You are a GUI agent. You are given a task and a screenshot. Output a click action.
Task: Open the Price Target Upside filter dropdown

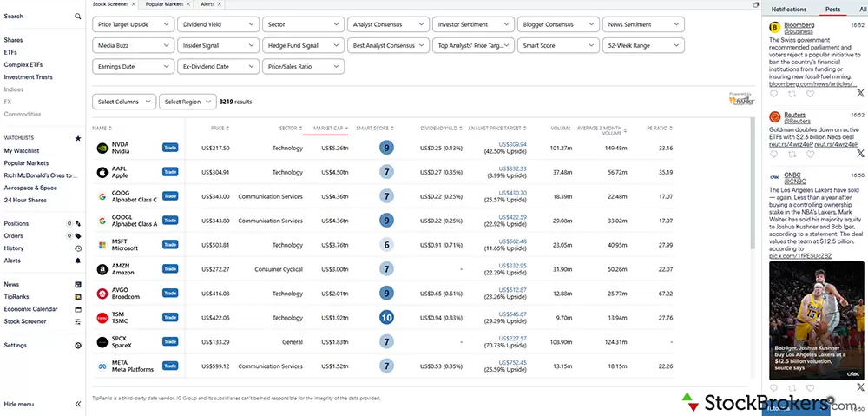pyautogui.click(x=134, y=24)
